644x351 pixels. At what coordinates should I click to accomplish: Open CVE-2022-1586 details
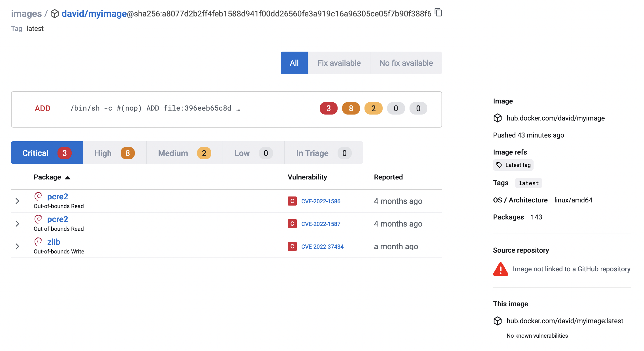click(321, 201)
